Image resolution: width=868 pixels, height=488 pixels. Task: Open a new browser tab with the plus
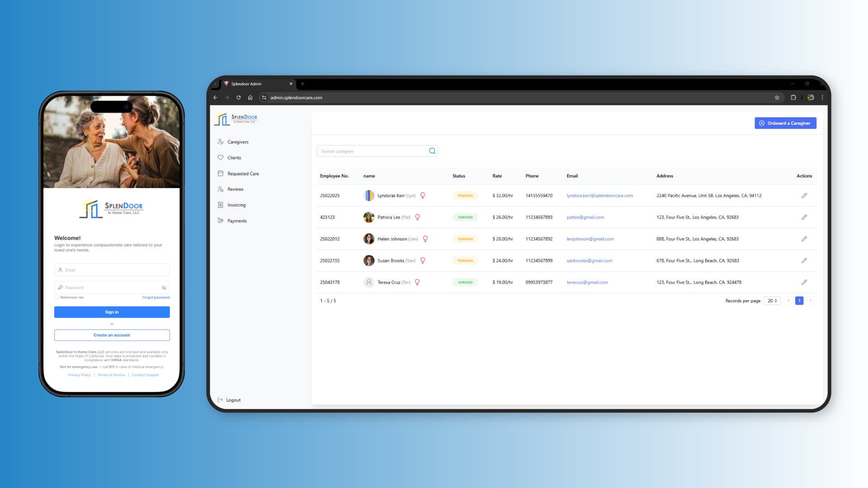coord(302,84)
